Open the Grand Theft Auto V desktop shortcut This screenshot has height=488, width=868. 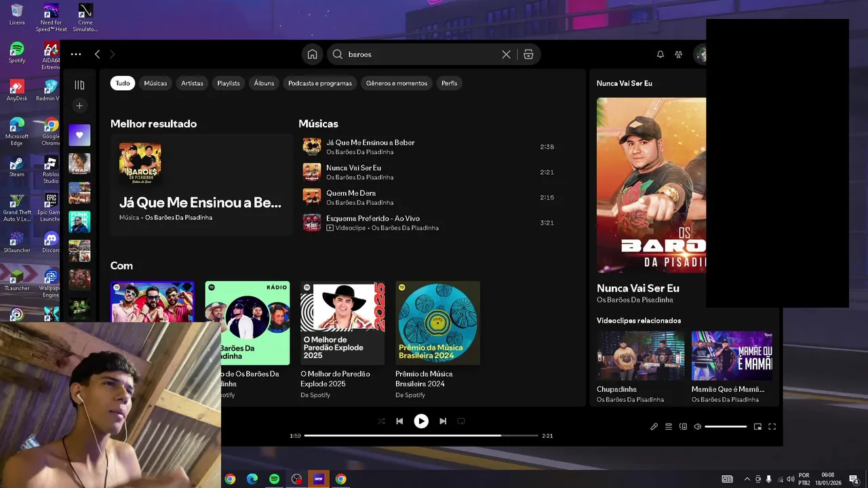(x=17, y=207)
